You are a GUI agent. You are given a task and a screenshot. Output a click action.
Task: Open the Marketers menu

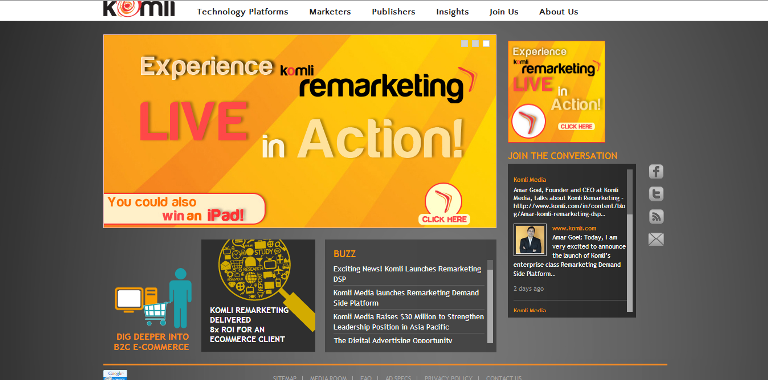pos(330,12)
